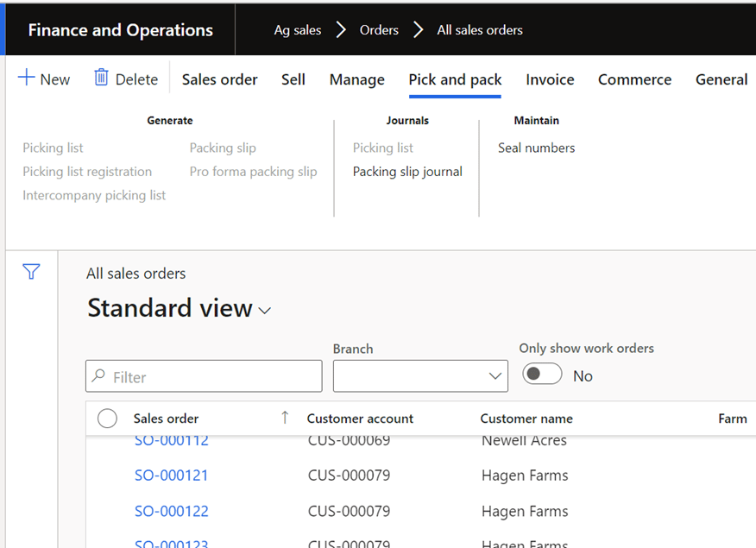Switch to the Invoice tab
756x548 pixels.
click(x=550, y=79)
